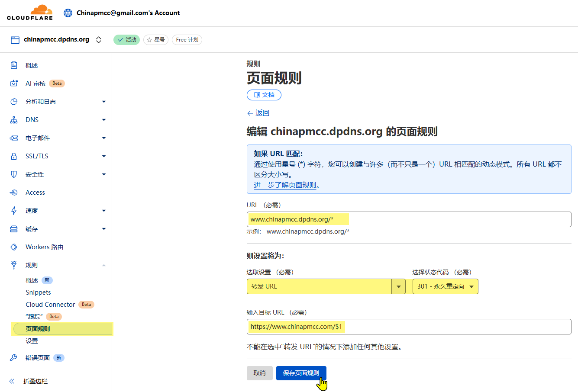
Task: Toggle the 星号 star button
Action: (156, 40)
